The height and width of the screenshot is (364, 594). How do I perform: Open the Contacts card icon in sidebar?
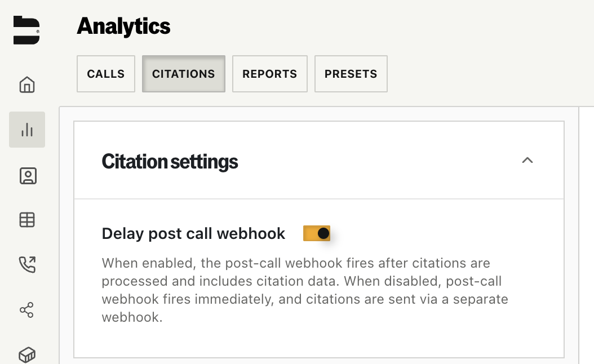pos(26,175)
